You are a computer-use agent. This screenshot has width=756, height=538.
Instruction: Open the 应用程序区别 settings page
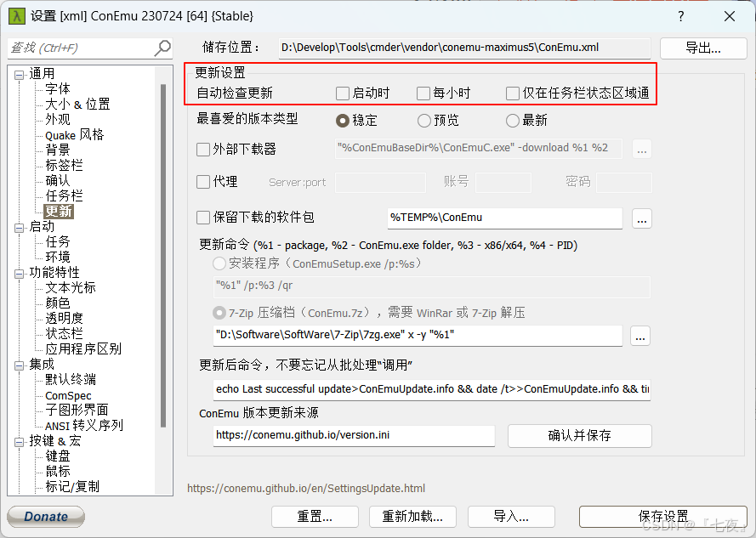[83, 348]
